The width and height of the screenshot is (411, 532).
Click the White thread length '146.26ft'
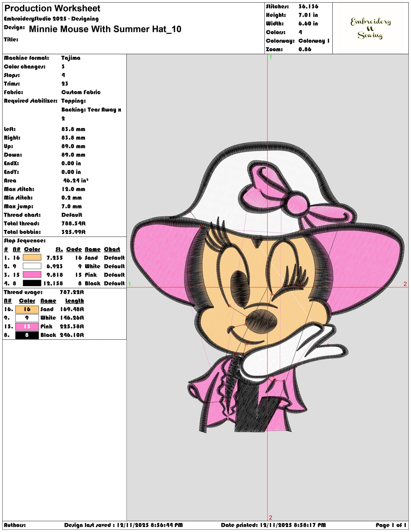(72, 318)
